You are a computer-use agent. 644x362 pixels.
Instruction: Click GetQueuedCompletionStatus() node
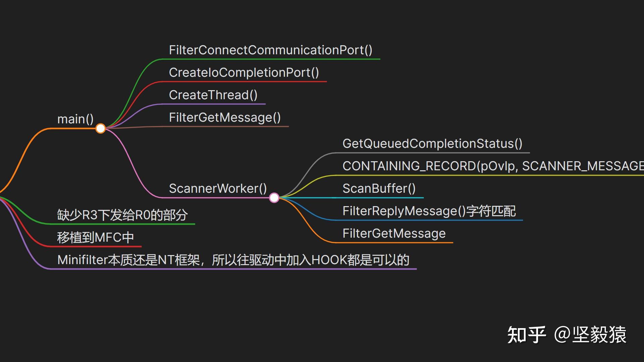(432, 143)
